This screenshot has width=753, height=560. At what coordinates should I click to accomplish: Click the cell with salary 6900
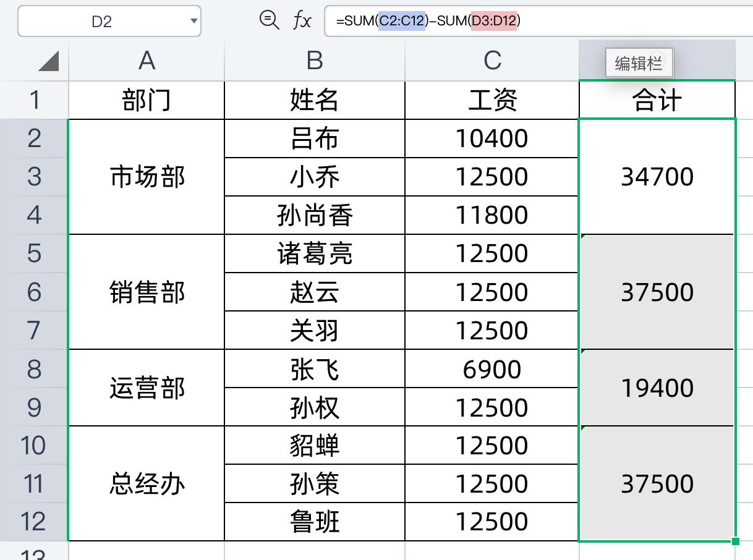point(491,369)
